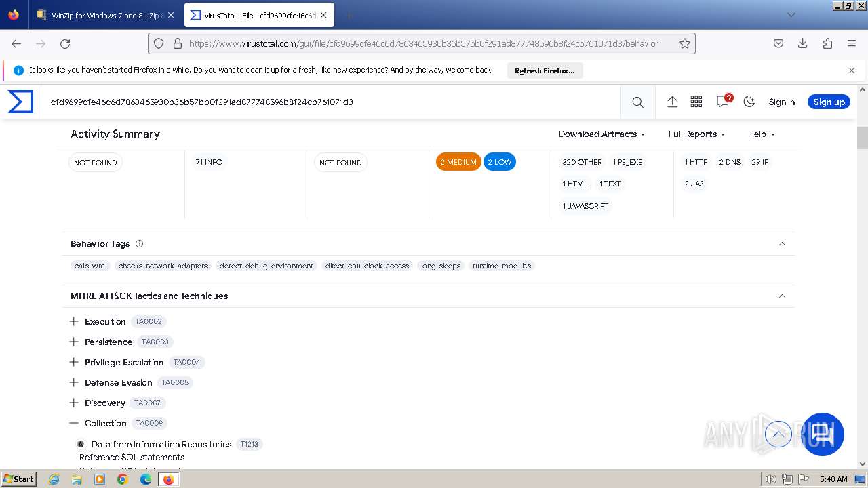Click the 1 PE_EXE badge
The width and height of the screenshot is (868, 488).
coord(627,162)
